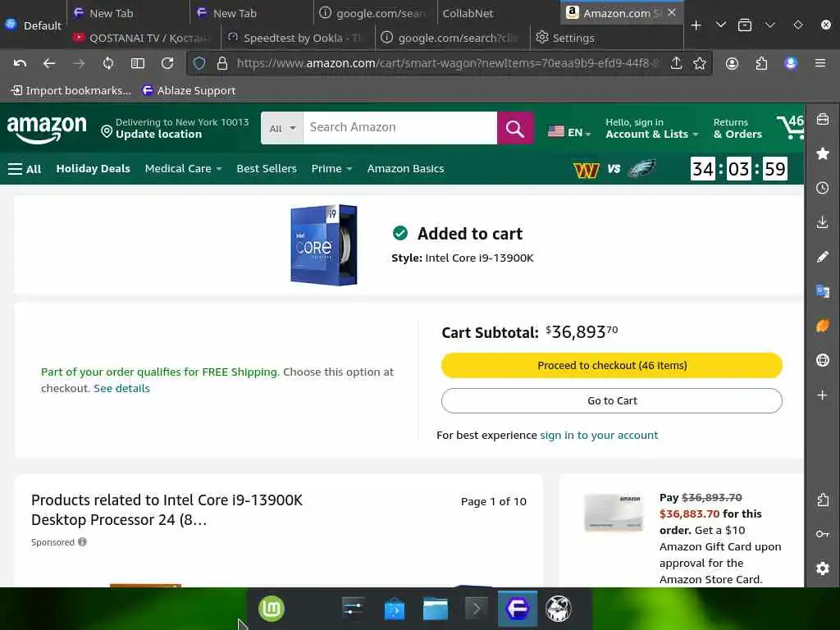Click the blue profile avatar icon
Viewport: 840px width, 630px height.
tap(791, 63)
